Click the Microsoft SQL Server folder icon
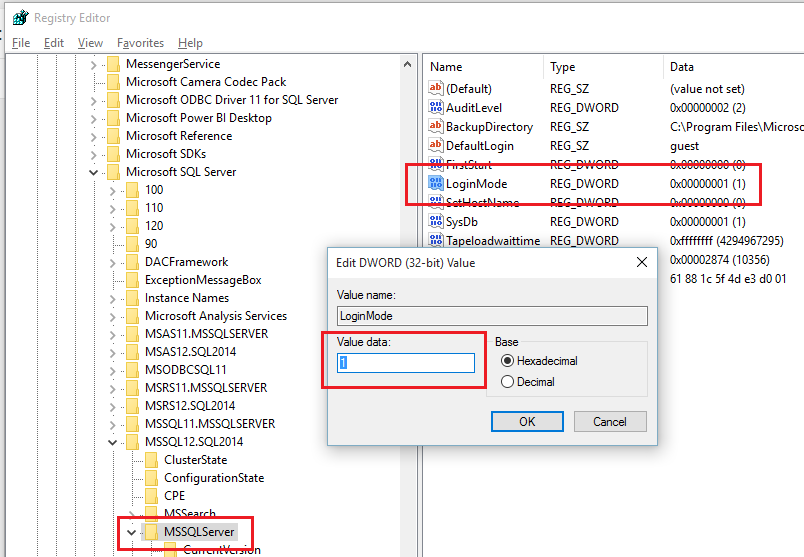Image resolution: width=804 pixels, height=557 pixels. (x=113, y=172)
